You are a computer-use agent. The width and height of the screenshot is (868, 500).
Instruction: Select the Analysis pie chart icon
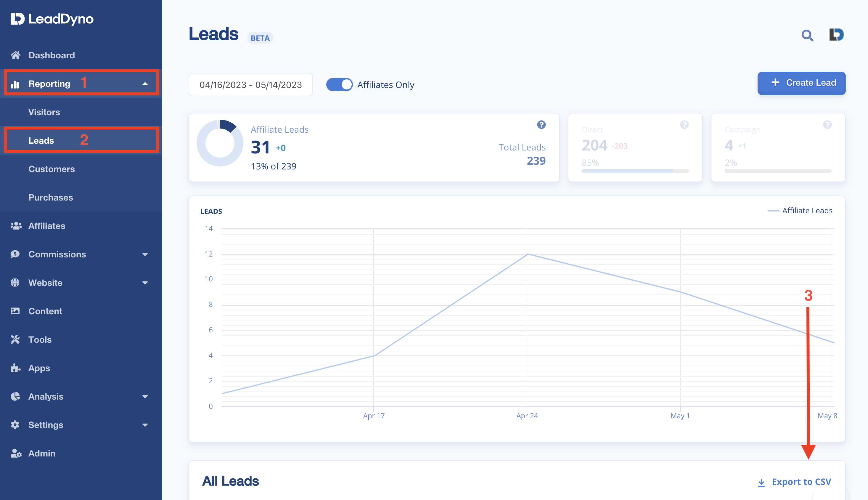(x=16, y=396)
